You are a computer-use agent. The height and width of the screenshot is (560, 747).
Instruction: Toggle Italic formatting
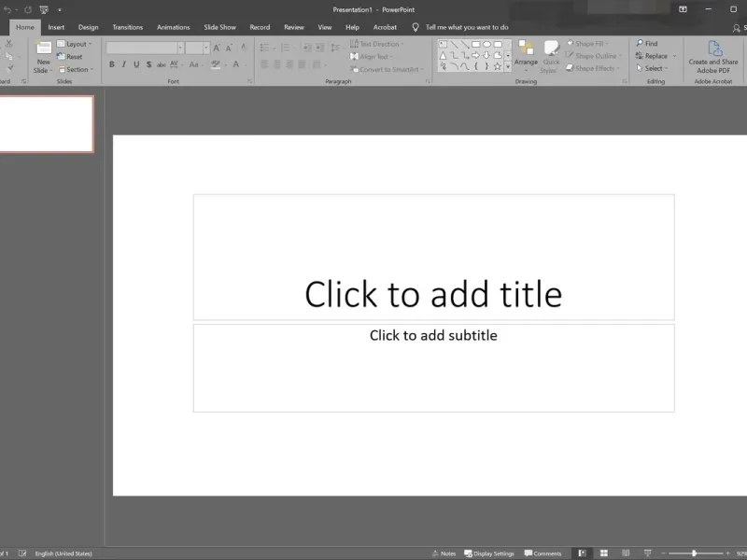124,64
